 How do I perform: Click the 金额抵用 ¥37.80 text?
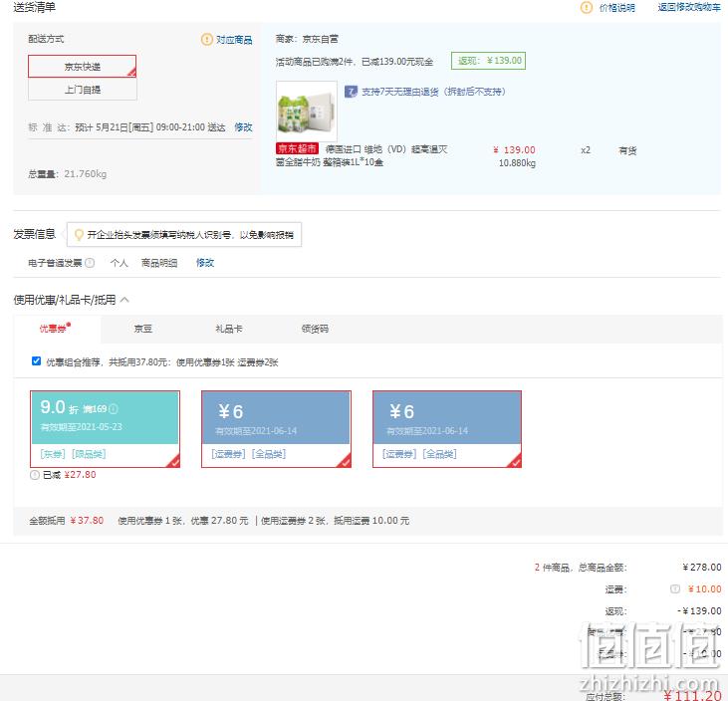click(x=67, y=521)
